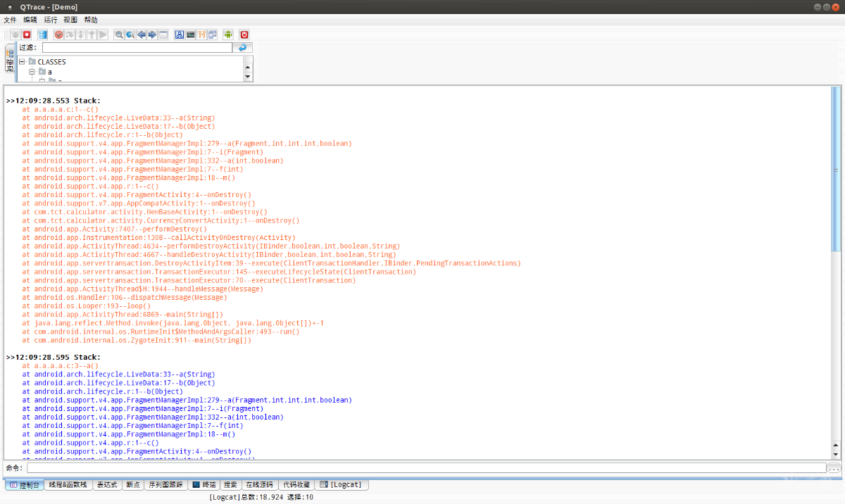Click the dark monitor terminal icon
Image resolution: width=845 pixels, height=504 pixels.
pyautogui.click(x=190, y=34)
